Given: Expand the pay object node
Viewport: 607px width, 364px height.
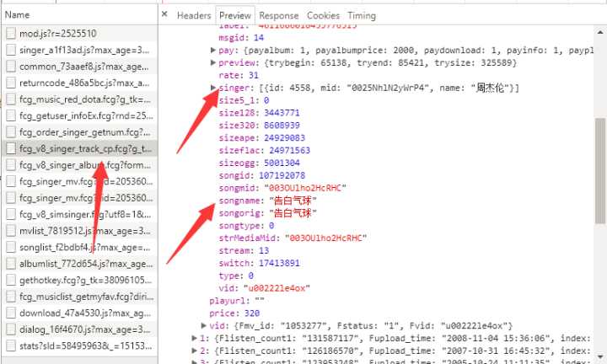Looking at the screenshot, I should (x=213, y=50).
